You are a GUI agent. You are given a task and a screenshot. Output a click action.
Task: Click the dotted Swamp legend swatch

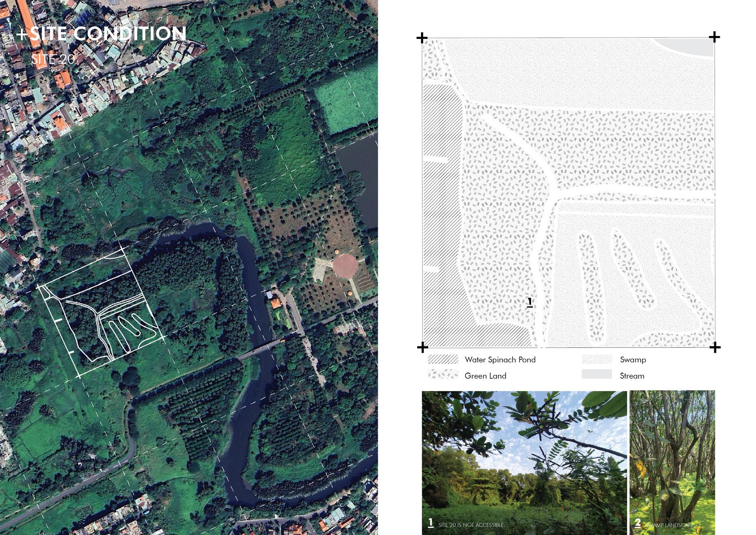point(597,359)
